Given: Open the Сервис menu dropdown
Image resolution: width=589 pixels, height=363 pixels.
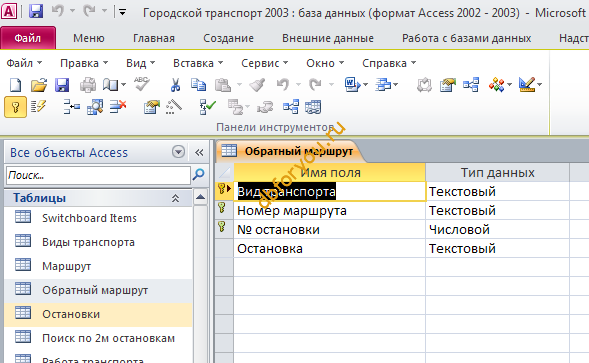Looking at the screenshot, I should [264, 63].
